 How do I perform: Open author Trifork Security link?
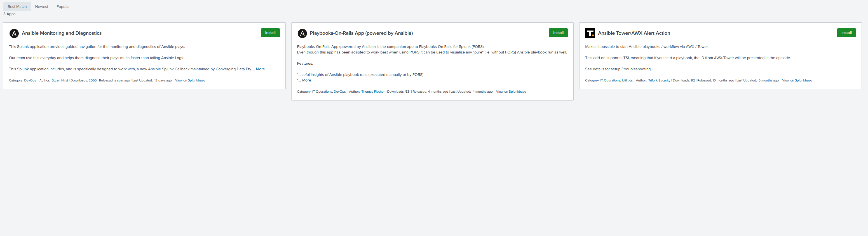659,81
